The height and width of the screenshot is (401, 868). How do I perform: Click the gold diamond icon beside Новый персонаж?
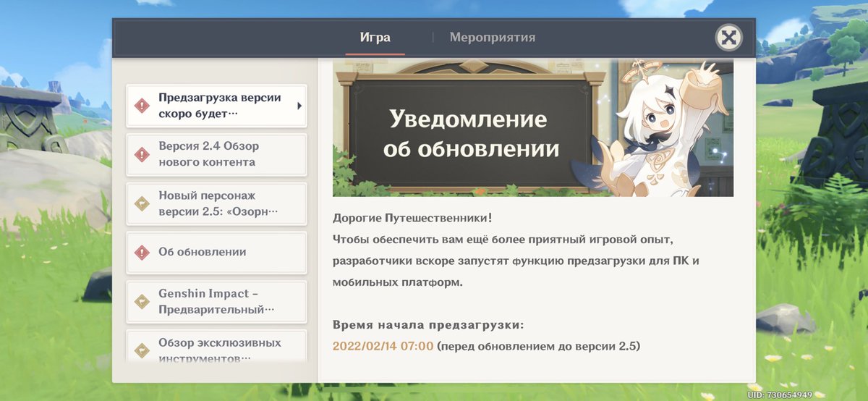tap(142, 203)
